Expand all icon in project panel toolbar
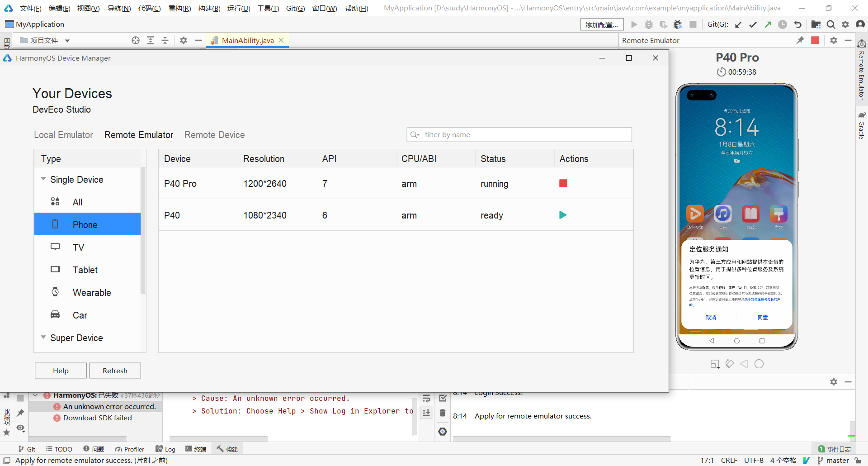Screen dimensions: 868x466 tap(151, 40)
